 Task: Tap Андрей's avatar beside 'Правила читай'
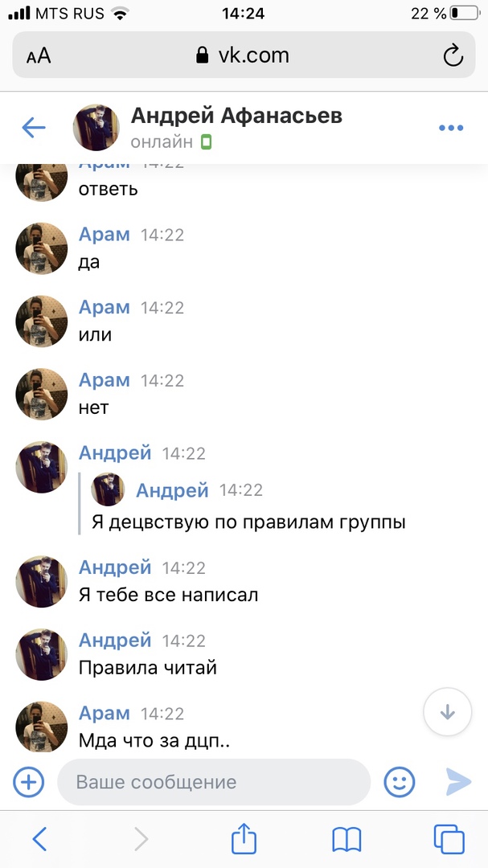[42, 655]
